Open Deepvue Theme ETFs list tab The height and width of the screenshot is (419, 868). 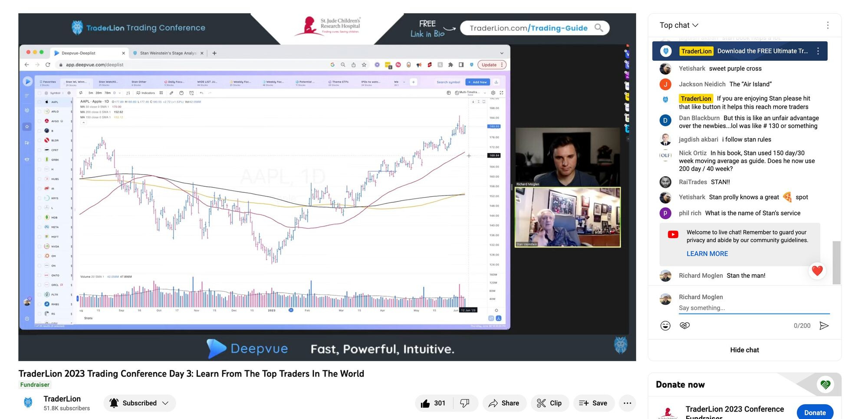click(339, 82)
